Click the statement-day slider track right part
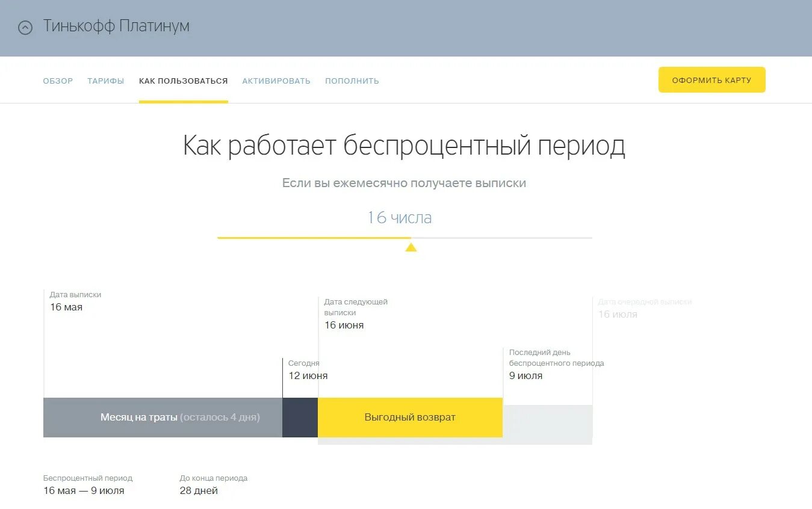 pyautogui.click(x=502, y=238)
